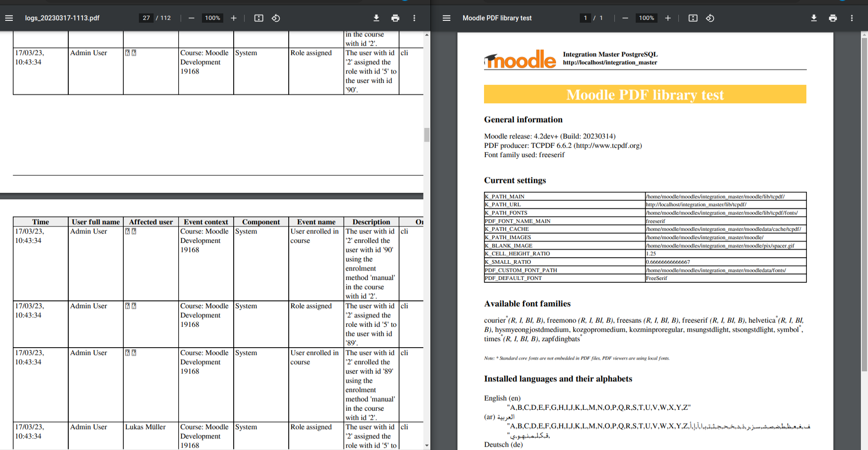Click K_SMALL_RATIO value 0.66666666666667

click(725, 262)
